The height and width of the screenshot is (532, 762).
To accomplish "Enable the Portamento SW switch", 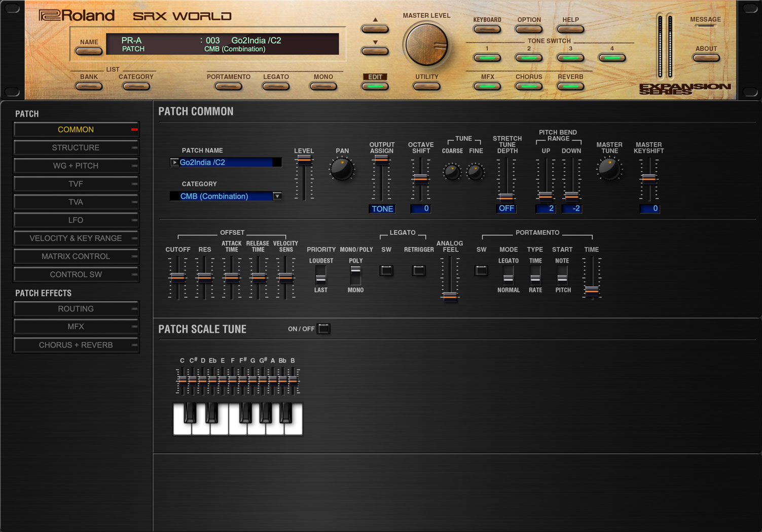I will (481, 271).
